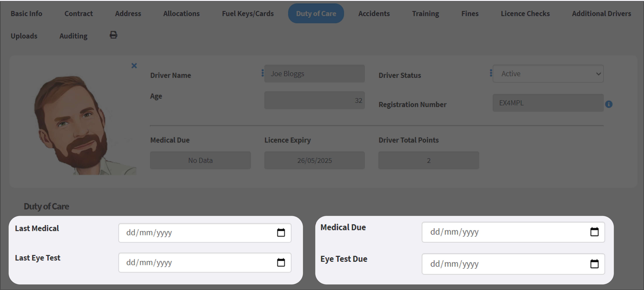Click the Driver Name field with Joe Bloggs
The image size is (644, 290).
tap(315, 74)
